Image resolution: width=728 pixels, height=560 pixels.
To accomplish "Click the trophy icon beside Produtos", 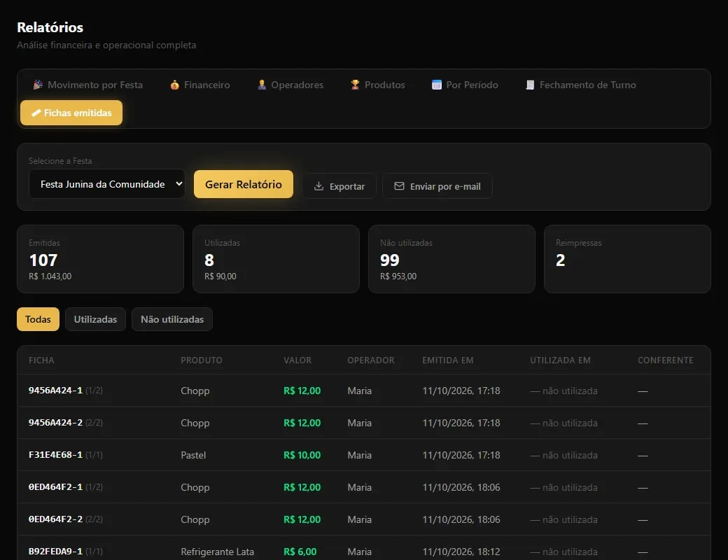I will [355, 85].
